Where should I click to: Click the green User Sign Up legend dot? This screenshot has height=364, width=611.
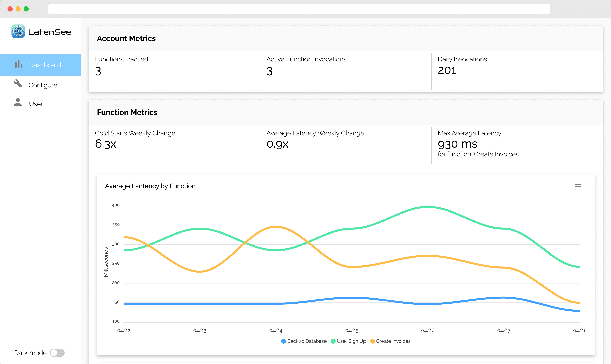pos(333,341)
